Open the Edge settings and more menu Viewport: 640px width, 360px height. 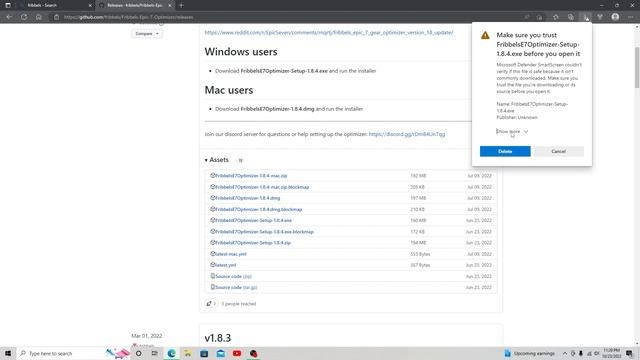[x=631, y=17]
